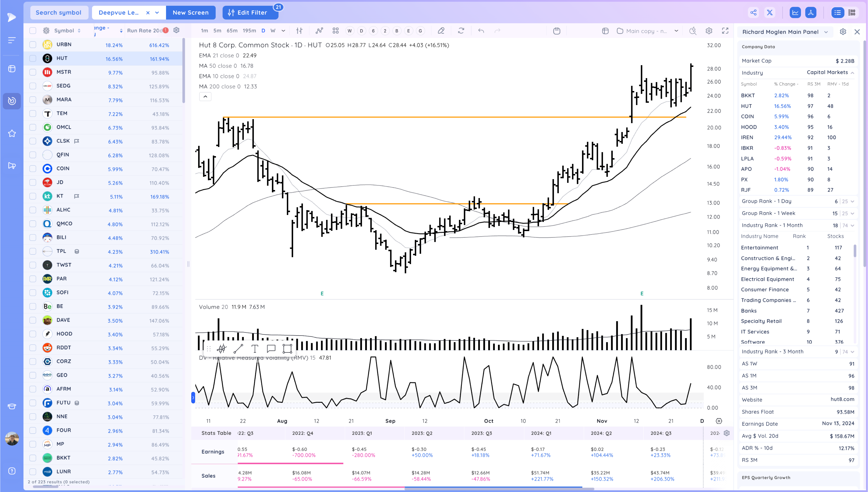This screenshot has width=868, height=492.
Task: Sort by Run Rate 20d column
Action: 145,31
